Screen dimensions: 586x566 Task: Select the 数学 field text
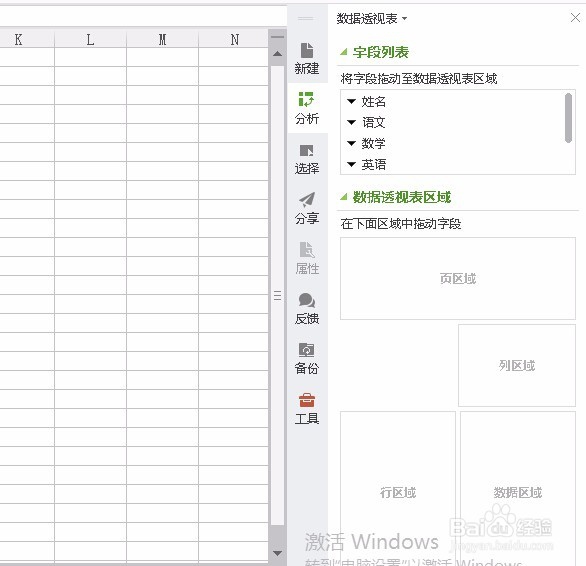coord(373,143)
